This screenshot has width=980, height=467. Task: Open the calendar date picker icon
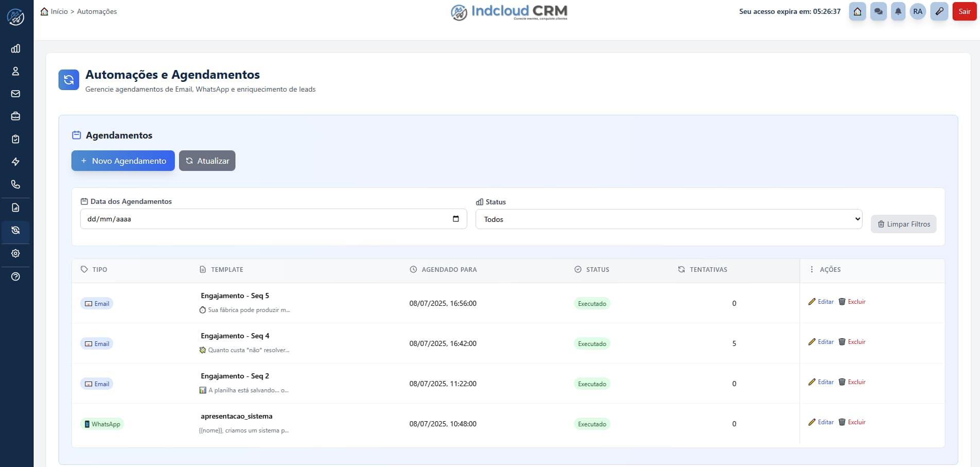(455, 219)
